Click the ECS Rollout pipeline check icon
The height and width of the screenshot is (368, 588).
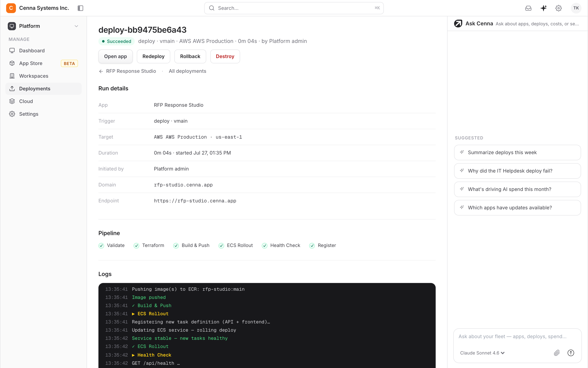coord(221,246)
